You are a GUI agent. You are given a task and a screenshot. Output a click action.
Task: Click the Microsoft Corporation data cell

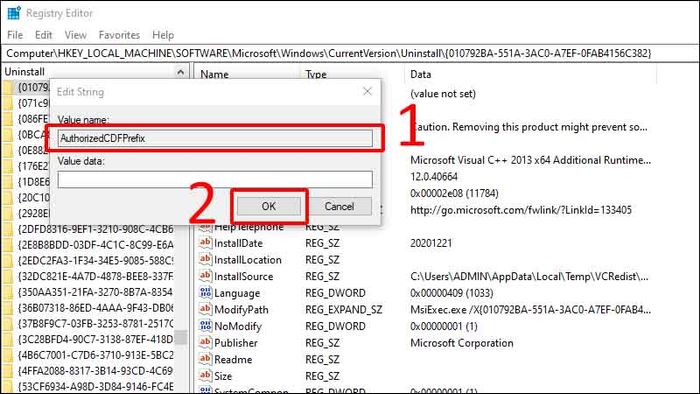click(x=462, y=343)
